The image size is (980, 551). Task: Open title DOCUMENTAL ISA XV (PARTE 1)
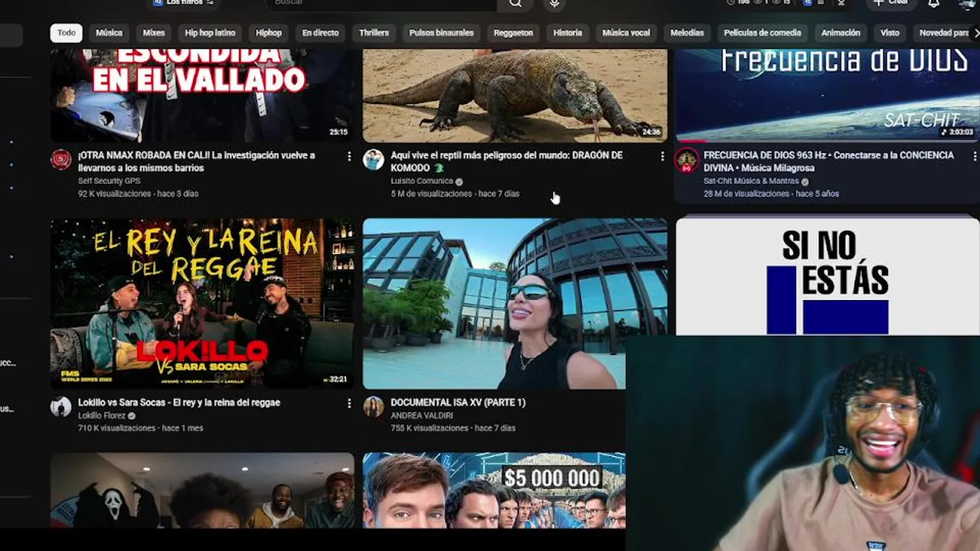tap(458, 403)
